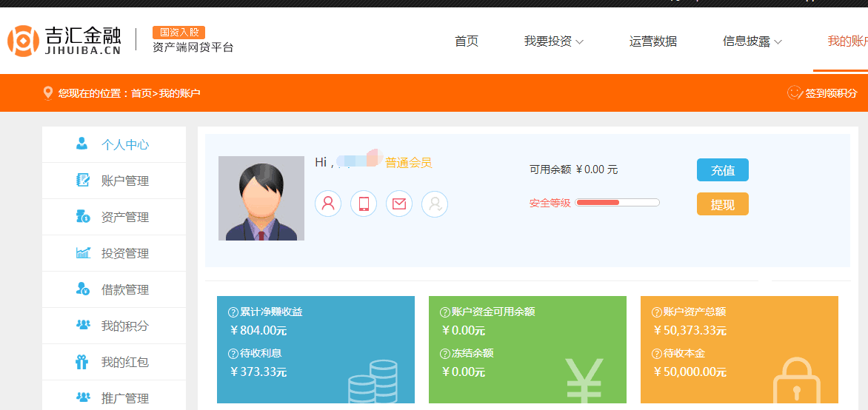868x410 pixels.
Task: Click the smiley icon for 签到领积分
Action: (x=795, y=93)
